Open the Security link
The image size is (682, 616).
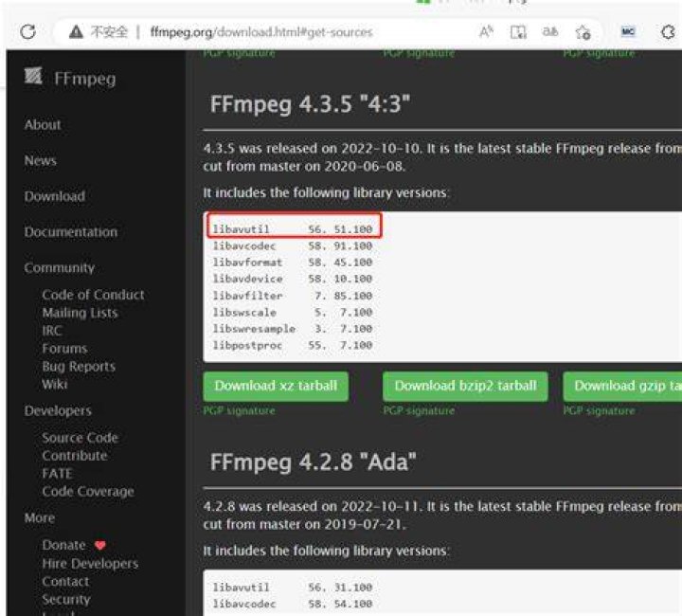[x=66, y=600]
